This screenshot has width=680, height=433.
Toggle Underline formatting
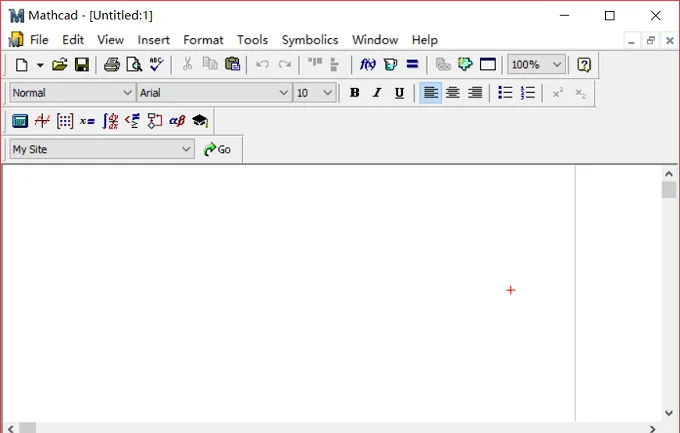point(399,93)
